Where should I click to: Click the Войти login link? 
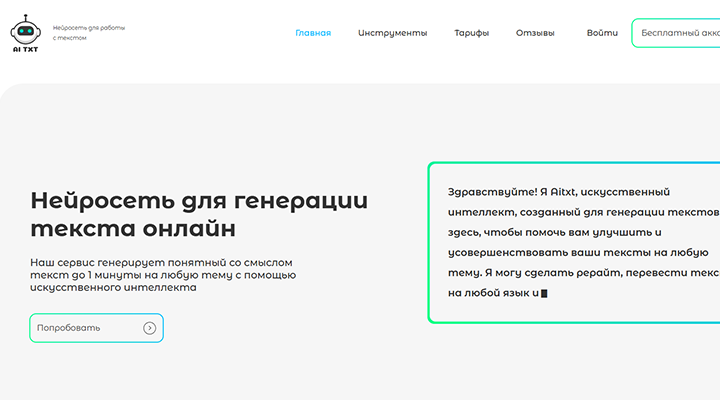click(x=602, y=33)
